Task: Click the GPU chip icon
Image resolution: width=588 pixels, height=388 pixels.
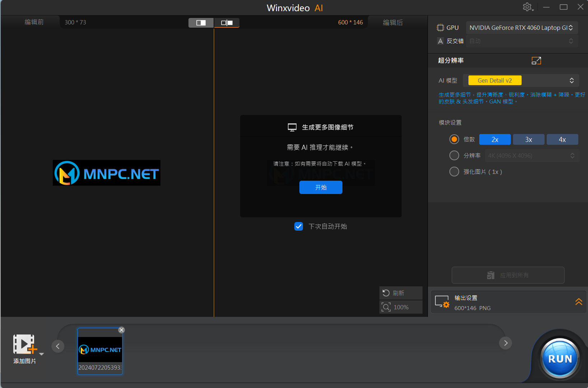Action: coord(440,28)
